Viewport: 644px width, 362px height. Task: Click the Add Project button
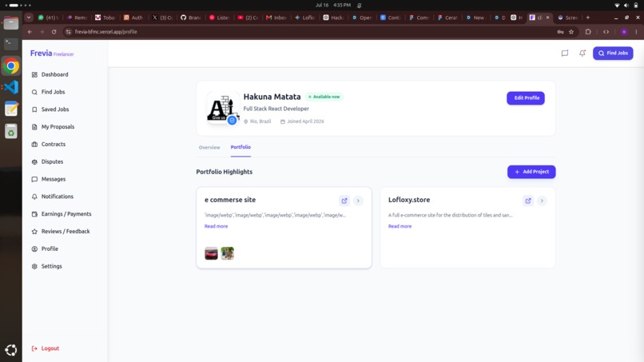coord(531,172)
